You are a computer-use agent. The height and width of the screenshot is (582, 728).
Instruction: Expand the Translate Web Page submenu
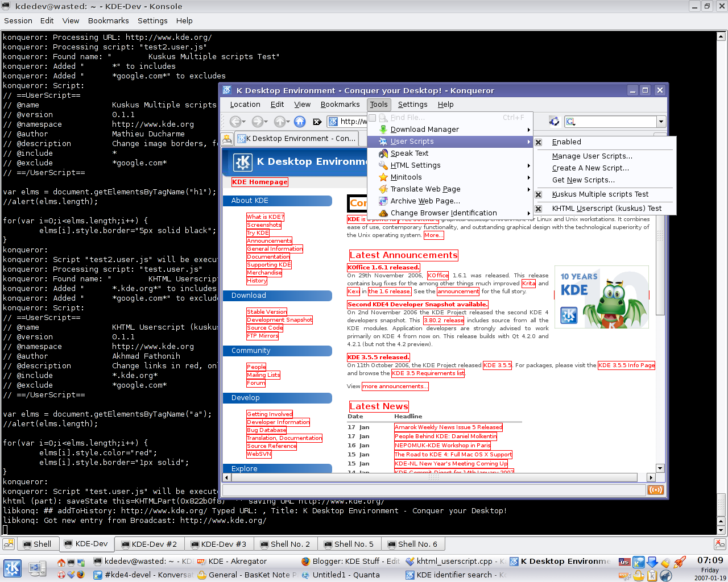coord(450,189)
